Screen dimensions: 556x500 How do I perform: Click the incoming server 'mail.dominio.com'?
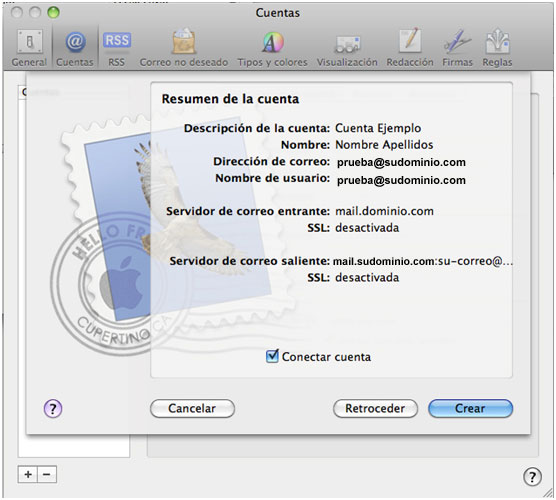[x=384, y=211]
